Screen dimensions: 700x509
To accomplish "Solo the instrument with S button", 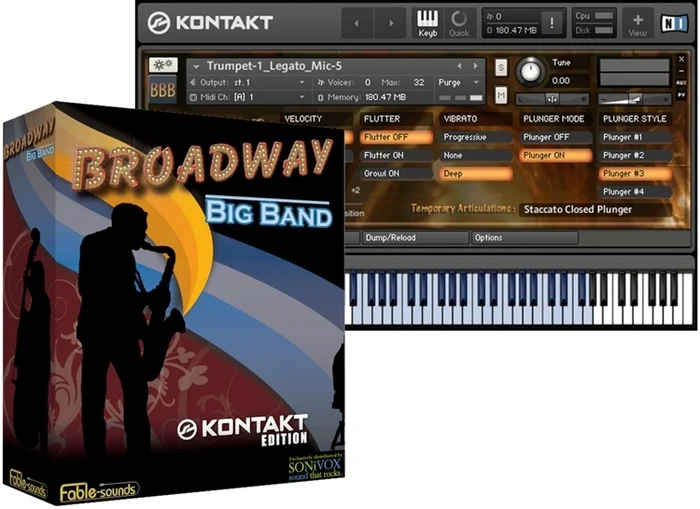I will pyautogui.click(x=501, y=67).
